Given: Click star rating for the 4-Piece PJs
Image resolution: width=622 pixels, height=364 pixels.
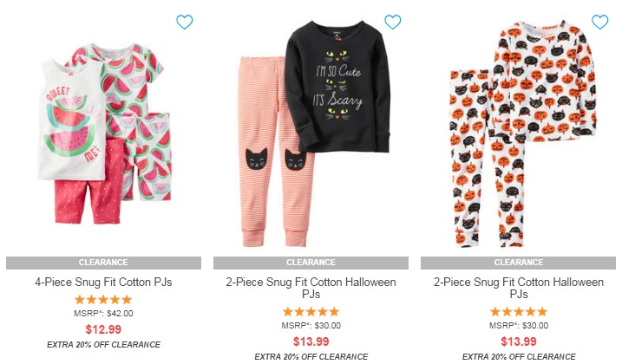Looking at the screenshot, I should point(103,300).
